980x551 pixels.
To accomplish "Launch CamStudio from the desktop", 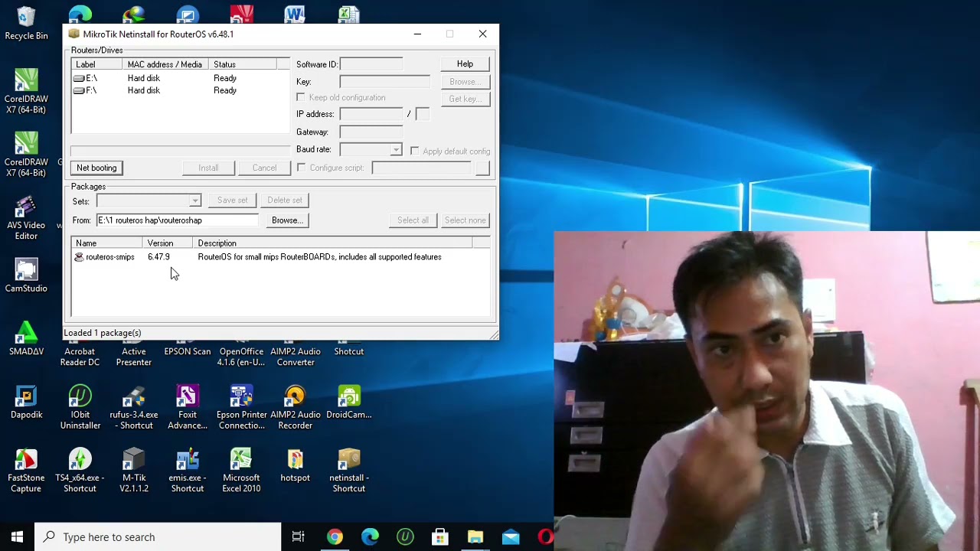I will click(x=26, y=276).
